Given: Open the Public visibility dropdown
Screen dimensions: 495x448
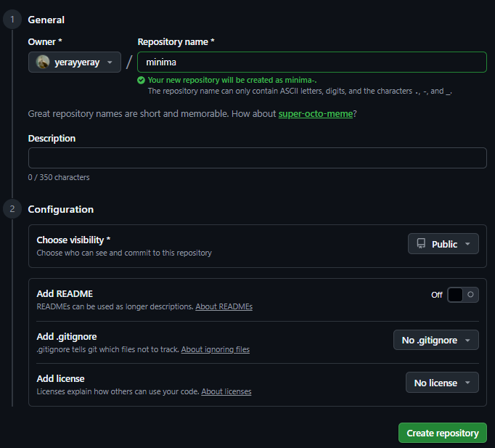Looking at the screenshot, I should click(x=443, y=244).
